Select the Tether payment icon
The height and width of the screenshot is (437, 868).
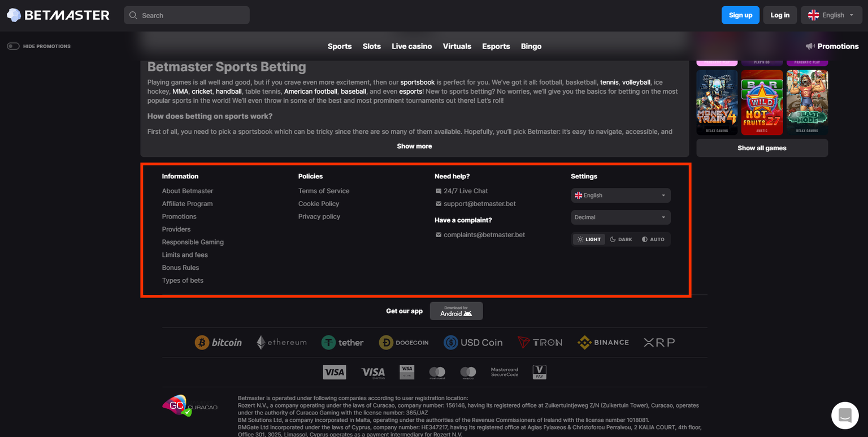pyautogui.click(x=342, y=342)
